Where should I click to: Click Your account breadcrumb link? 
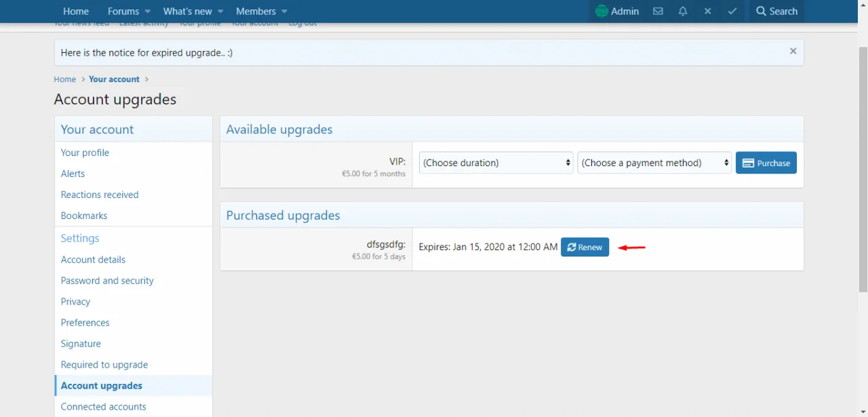(x=114, y=79)
